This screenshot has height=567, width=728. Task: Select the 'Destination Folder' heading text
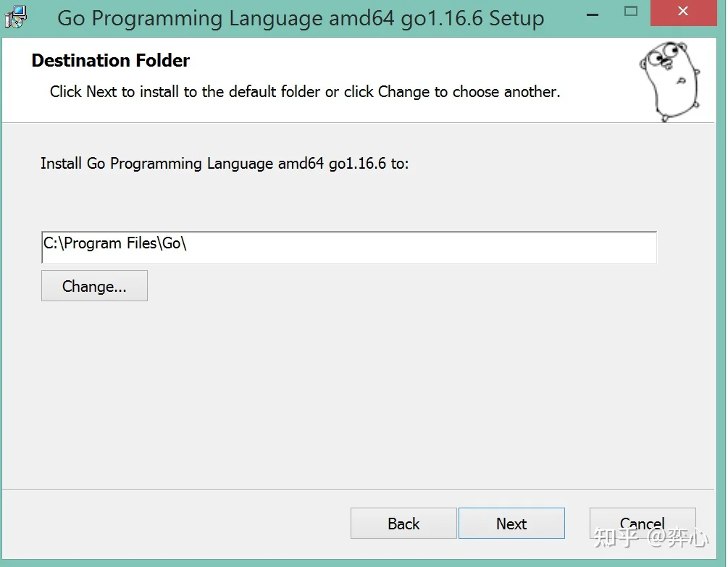111,60
